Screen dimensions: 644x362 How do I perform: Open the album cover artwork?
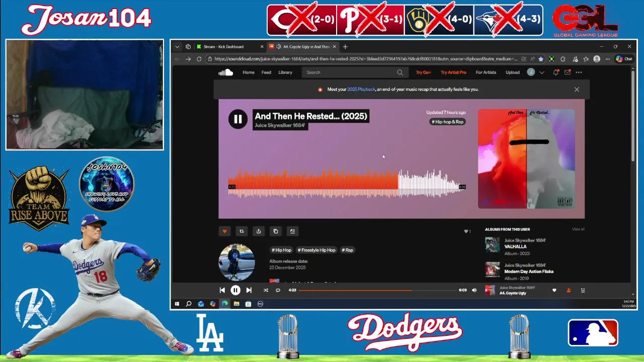(526, 159)
